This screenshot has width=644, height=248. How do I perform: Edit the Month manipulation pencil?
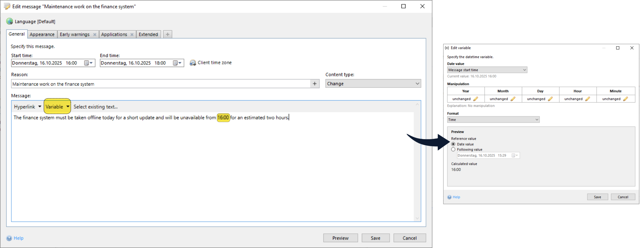point(513,99)
